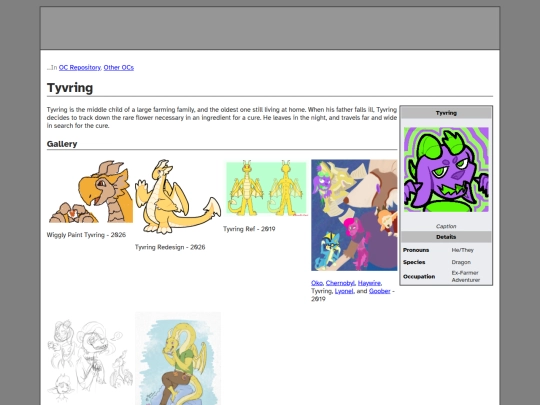Select the infobox Tyvring title header
Image resolution: width=540 pixels, height=405 pixels.
coord(446,113)
